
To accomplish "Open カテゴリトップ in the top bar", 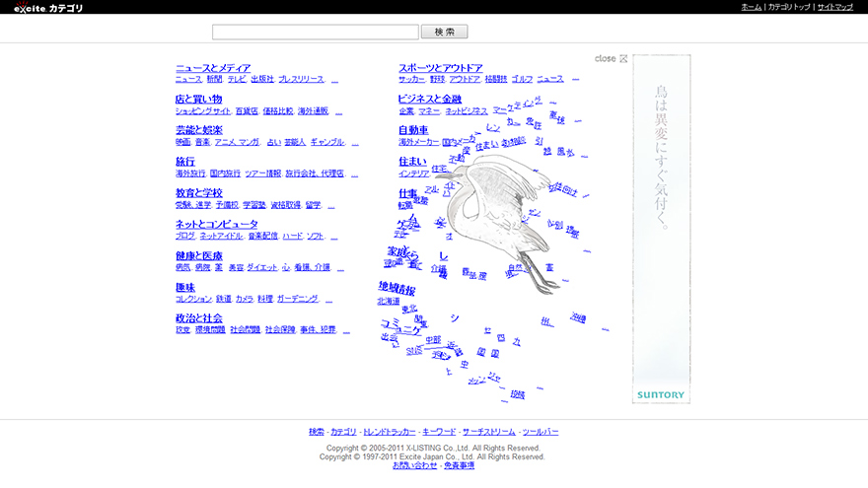I will click(x=789, y=7).
